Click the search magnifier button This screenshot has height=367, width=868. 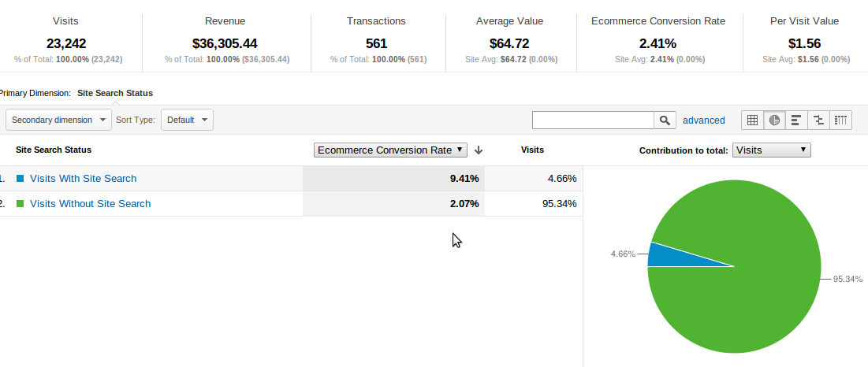point(665,120)
